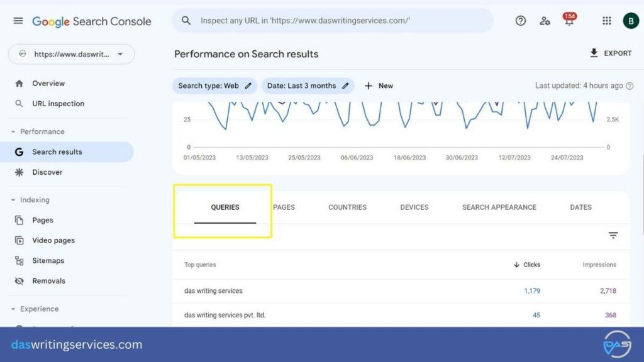
Task: Click the Google Search Console logo
Action: (x=92, y=21)
